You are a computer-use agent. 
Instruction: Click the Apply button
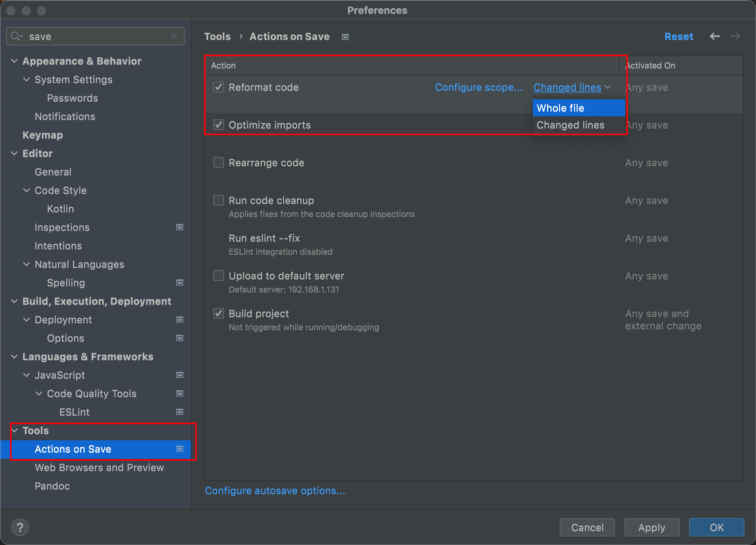click(652, 527)
